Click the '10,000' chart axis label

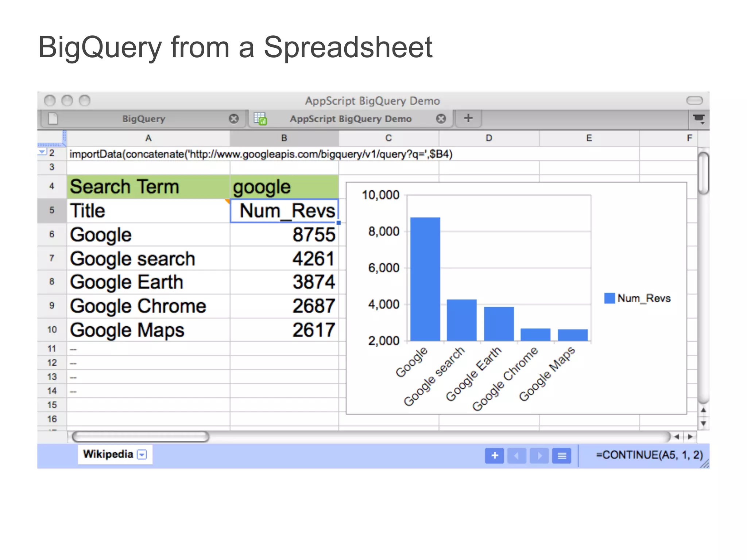(x=380, y=195)
